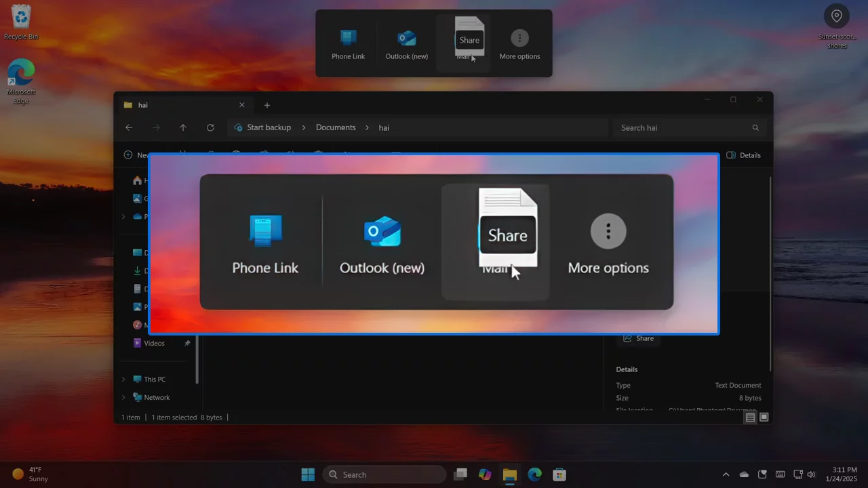Click the '1 item selected' status text
The image size is (868, 488).
coord(174,418)
